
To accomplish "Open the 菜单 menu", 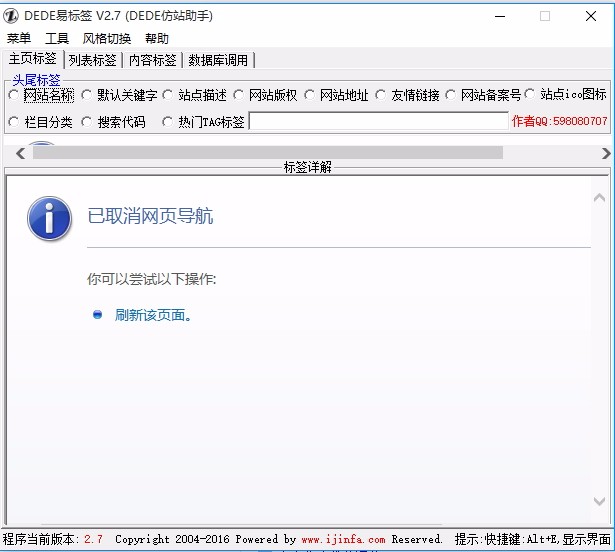I will point(19,38).
